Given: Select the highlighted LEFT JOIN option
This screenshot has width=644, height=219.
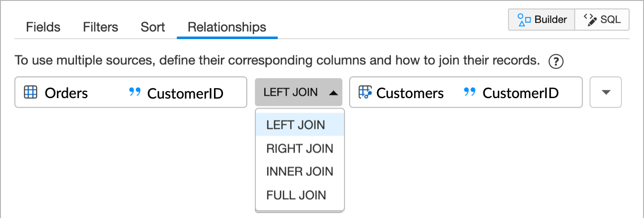Looking at the screenshot, I should 296,125.
